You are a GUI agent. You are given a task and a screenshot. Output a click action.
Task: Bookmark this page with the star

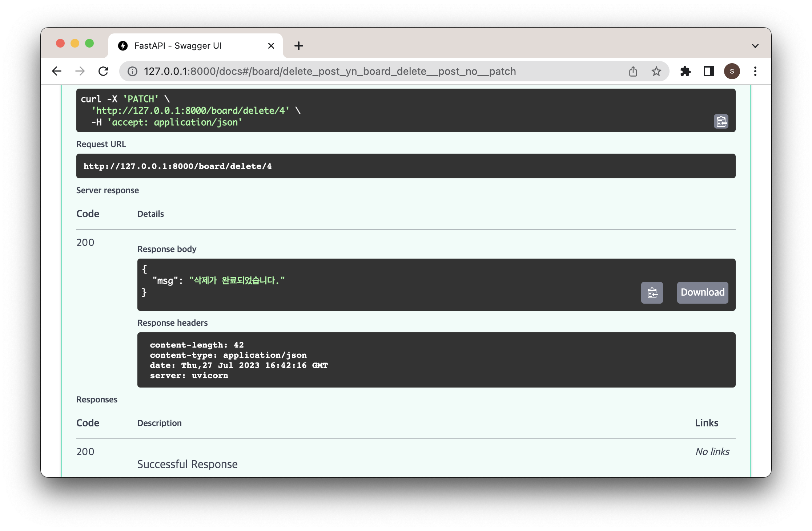point(656,71)
